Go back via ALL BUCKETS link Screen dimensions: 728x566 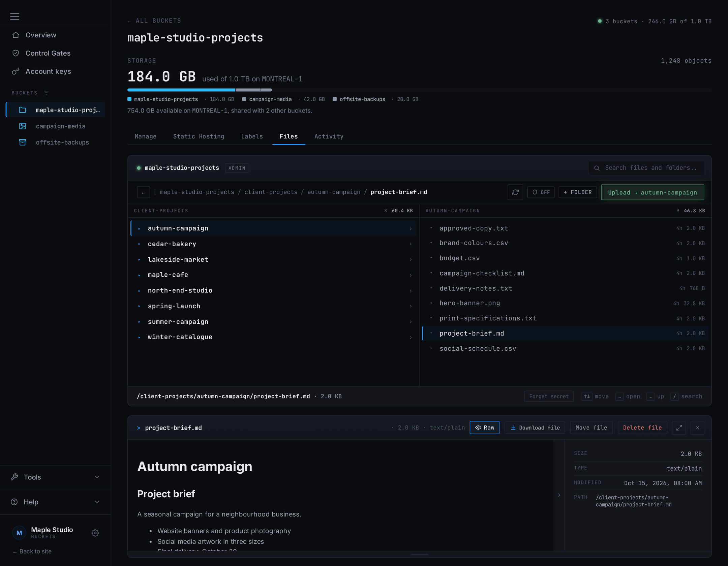(154, 21)
